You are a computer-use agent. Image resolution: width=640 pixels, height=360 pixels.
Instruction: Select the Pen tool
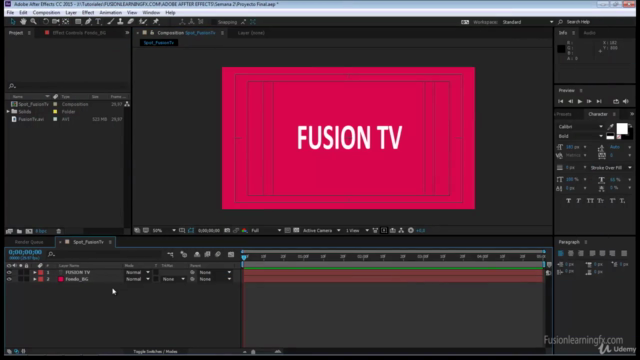click(x=88, y=22)
